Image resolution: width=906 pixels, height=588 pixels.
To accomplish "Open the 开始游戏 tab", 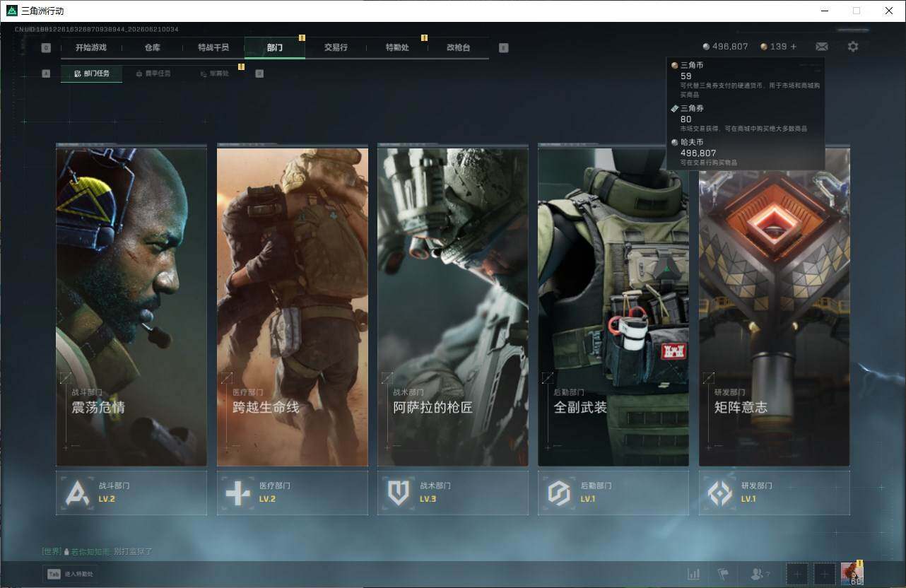I will click(91, 48).
